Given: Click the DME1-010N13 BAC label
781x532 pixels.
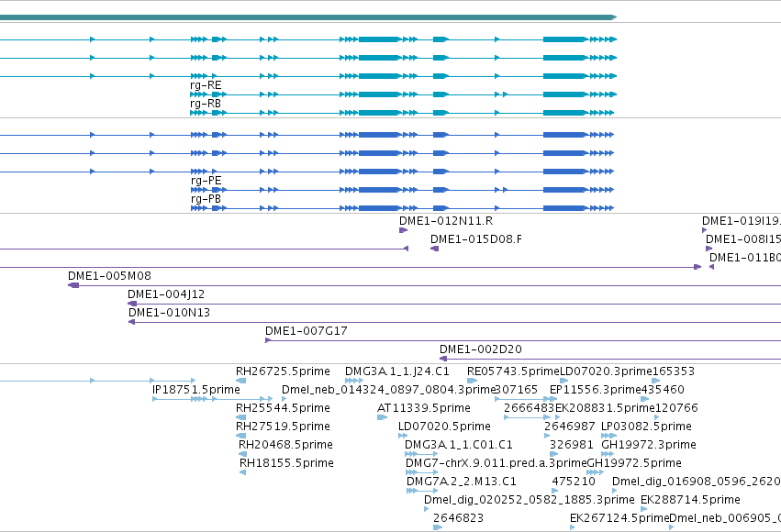Looking at the screenshot, I should pyautogui.click(x=170, y=313).
